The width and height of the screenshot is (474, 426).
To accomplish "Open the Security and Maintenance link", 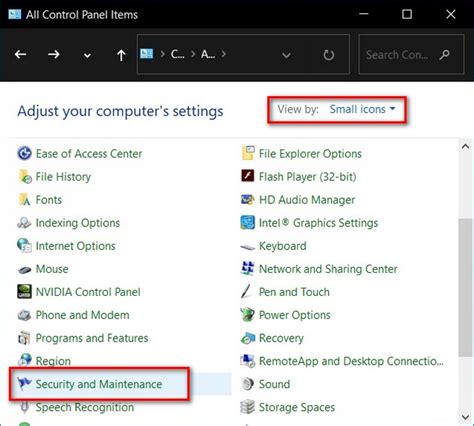I will [99, 384].
